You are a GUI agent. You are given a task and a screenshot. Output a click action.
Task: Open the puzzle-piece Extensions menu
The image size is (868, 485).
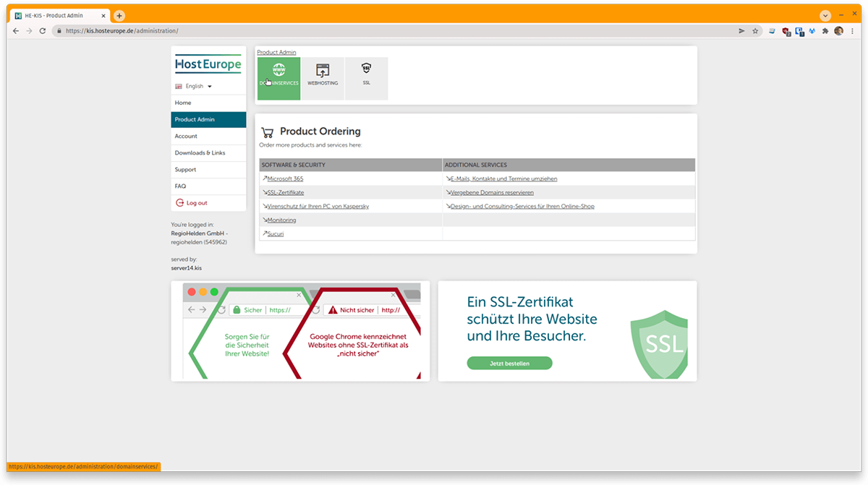pos(825,31)
